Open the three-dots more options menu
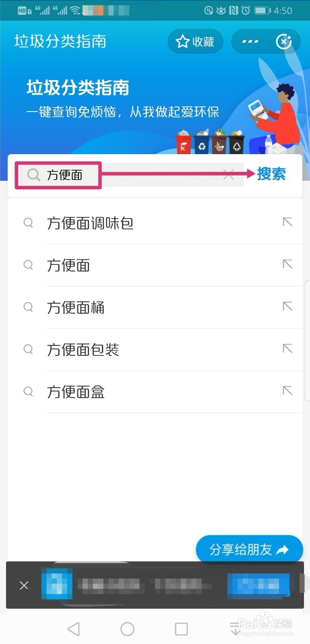The image size is (310, 644). pos(250,41)
